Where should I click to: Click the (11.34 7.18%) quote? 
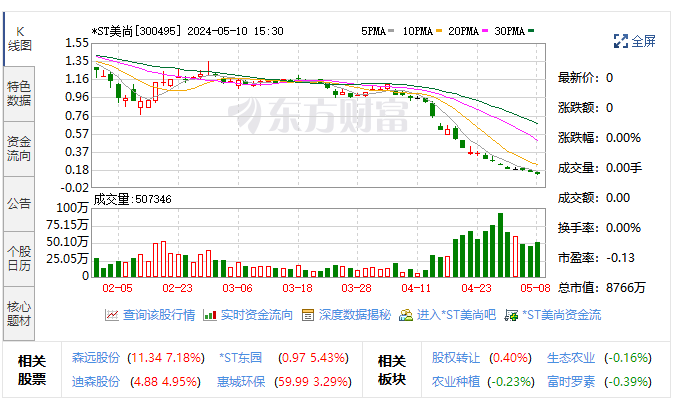click(x=166, y=358)
